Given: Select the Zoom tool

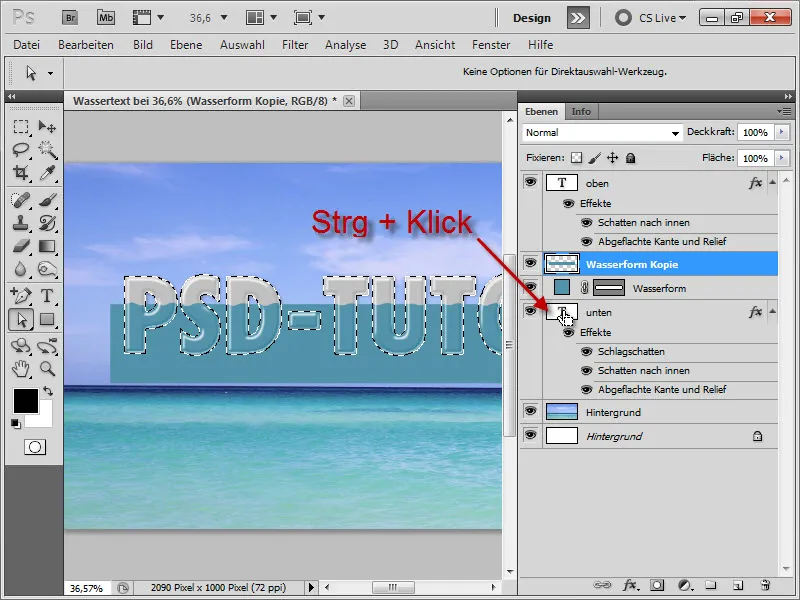Looking at the screenshot, I should (x=47, y=368).
